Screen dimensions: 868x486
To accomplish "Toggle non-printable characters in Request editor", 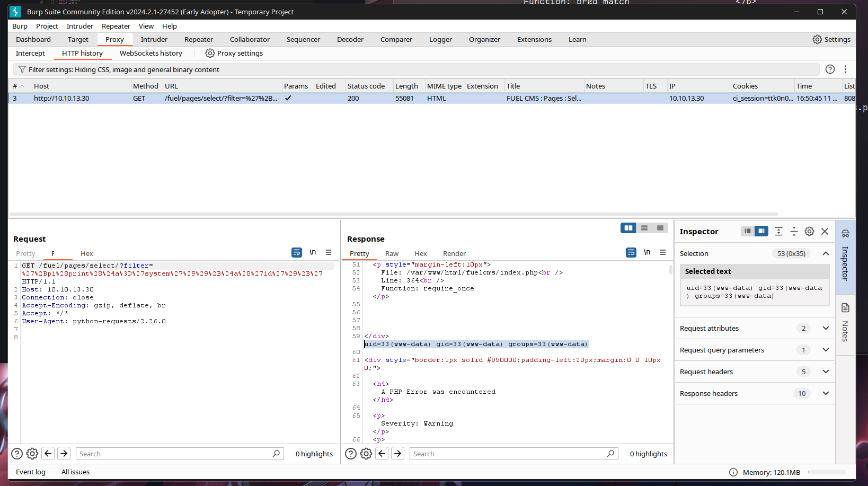I will click(313, 252).
